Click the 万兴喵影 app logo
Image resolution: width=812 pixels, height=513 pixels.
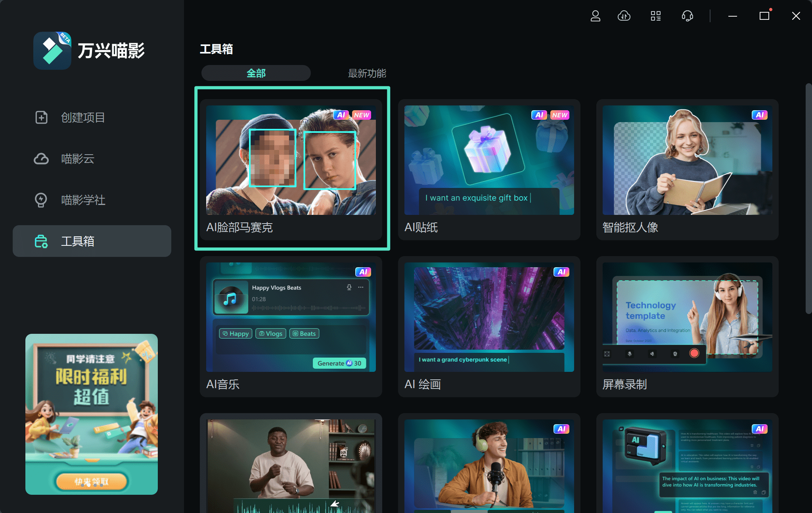pos(52,51)
